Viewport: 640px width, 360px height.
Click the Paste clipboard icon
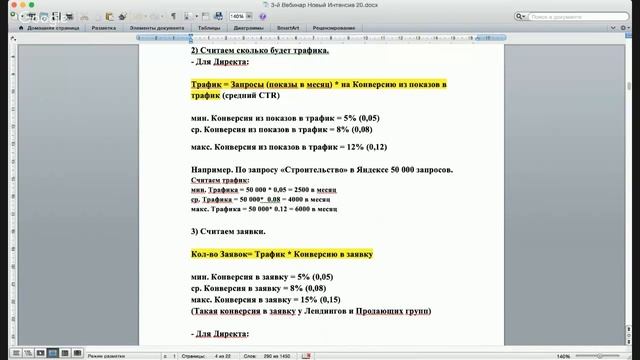tap(109, 16)
